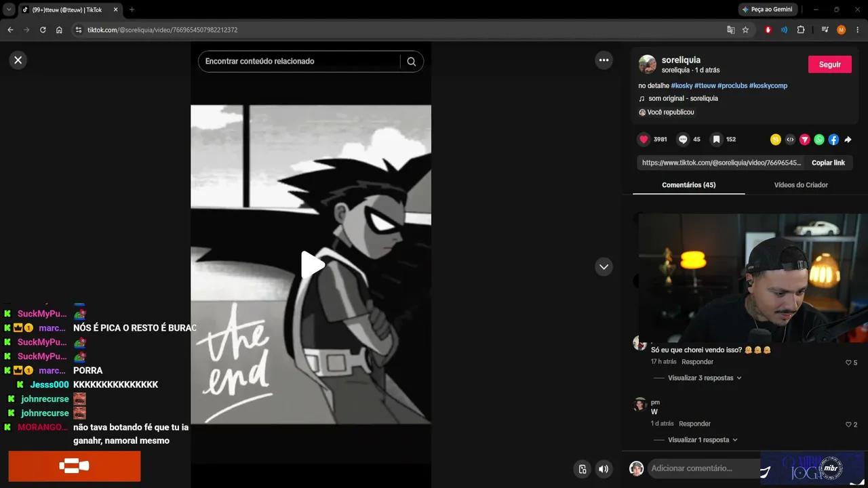Click the video share URL field
The image size is (868, 488).
(x=722, y=163)
